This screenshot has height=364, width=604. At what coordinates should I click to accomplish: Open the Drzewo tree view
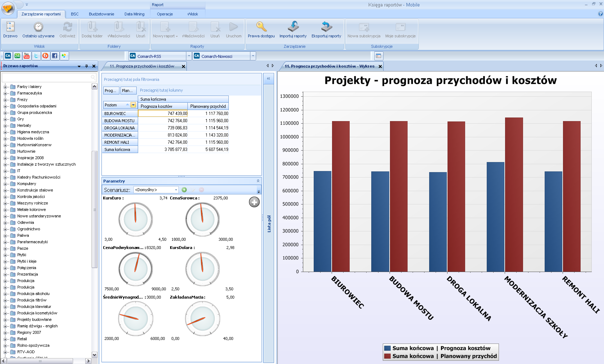pos(10,29)
